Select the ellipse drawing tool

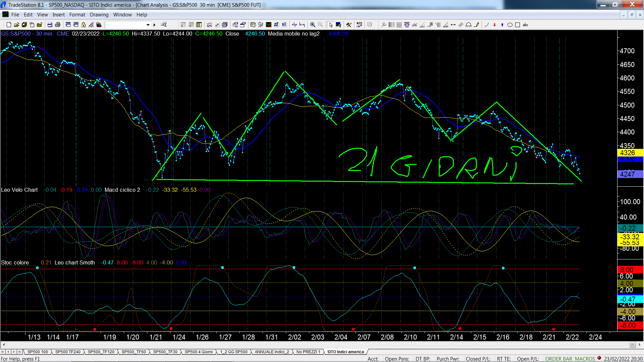coord(510,24)
